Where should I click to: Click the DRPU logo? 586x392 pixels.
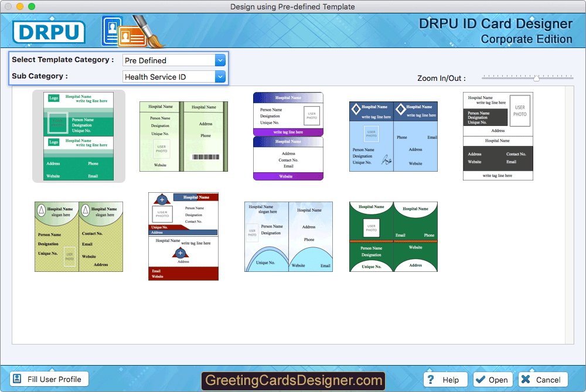pyautogui.click(x=49, y=32)
